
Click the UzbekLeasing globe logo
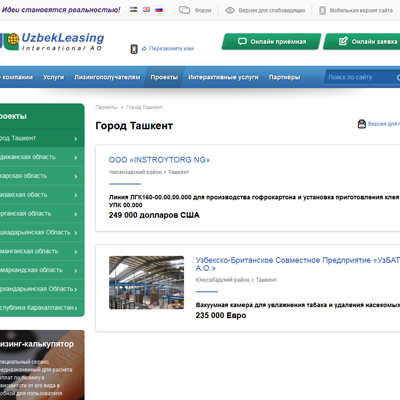click(13, 39)
